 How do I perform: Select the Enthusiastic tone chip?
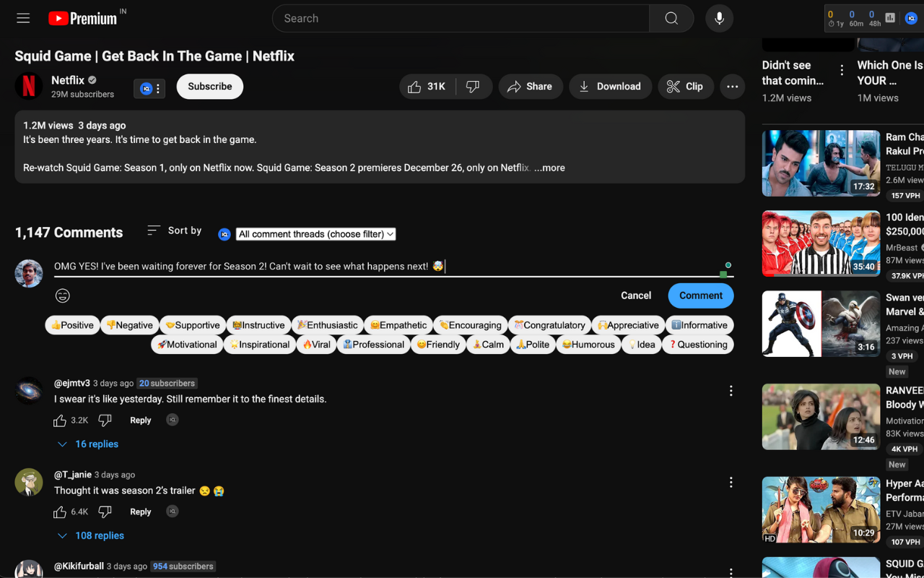[x=328, y=325]
